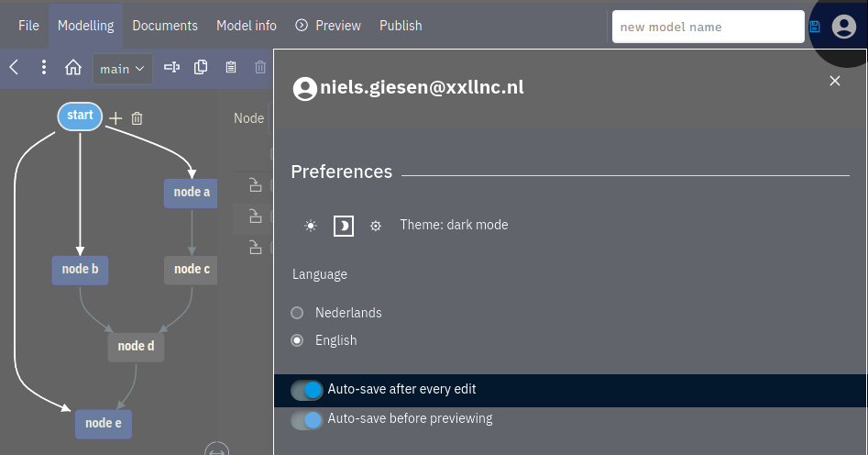868x455 pixels.
Task: Open the File menu
Action: click(28, 26)
